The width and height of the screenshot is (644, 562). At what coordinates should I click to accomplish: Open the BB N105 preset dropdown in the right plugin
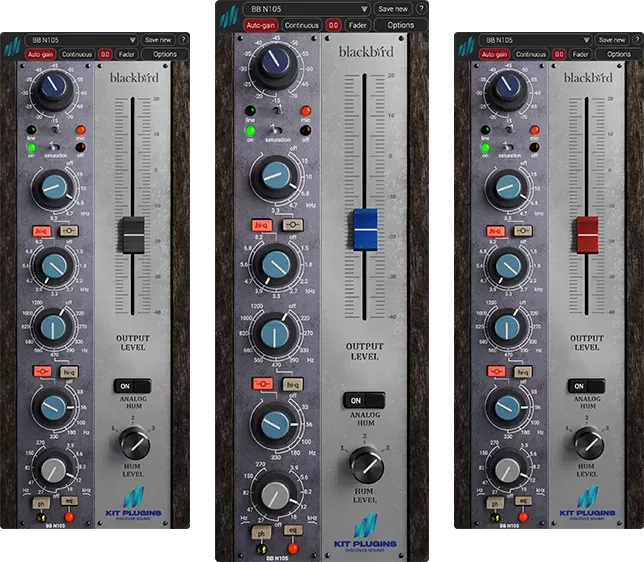point(535,40)
